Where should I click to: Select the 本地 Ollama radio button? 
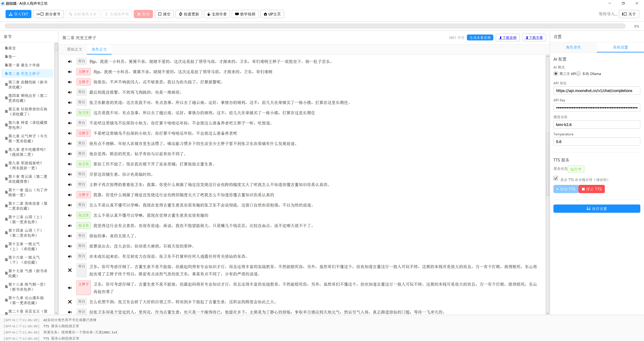578,74
